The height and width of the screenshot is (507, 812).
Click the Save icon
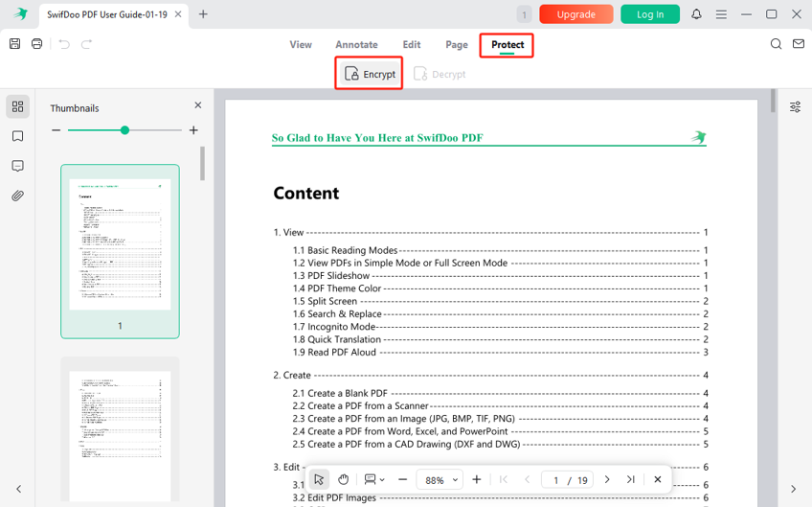[15, 44]
